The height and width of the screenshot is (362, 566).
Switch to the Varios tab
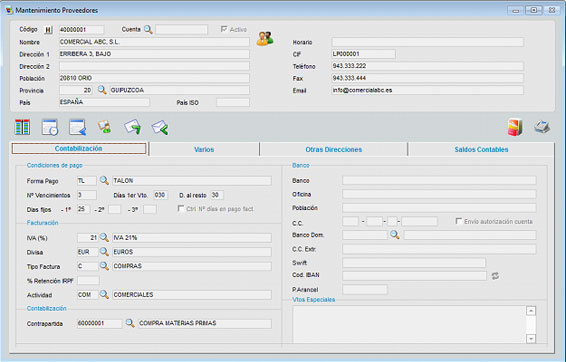click(204, 149)
